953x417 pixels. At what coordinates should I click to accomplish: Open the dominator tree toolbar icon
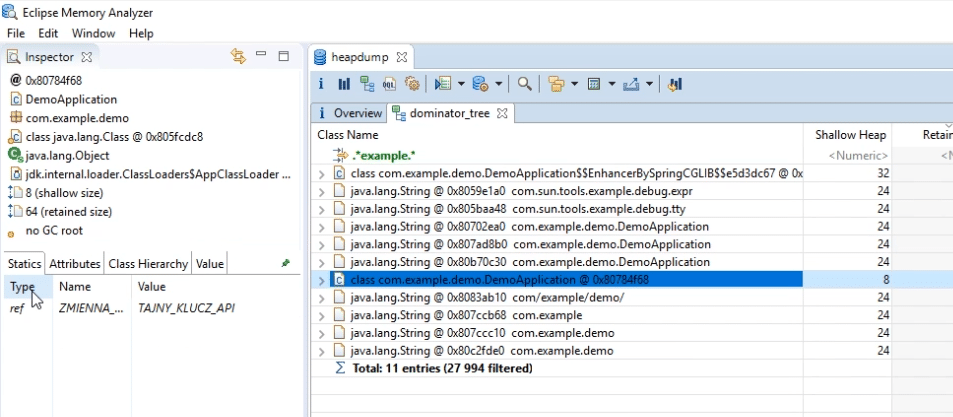coord(366,84)
